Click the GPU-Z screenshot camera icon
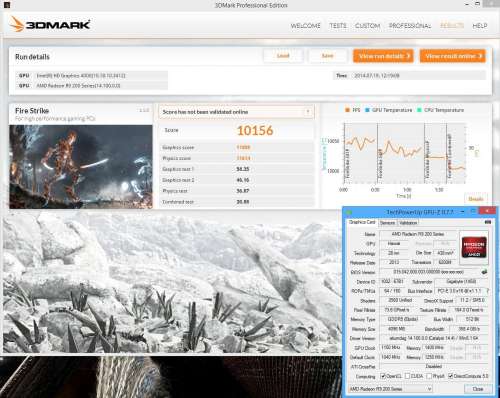The width and height of the screenshot is (500, 398). (488, 222)
